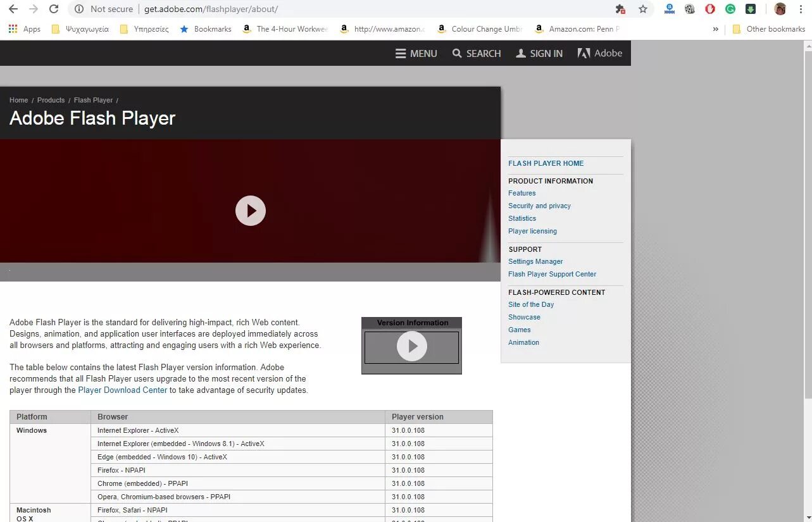Expand hidden bookmarks with the double chevron
The width and height of the screenshot is (812, 522).
click(x=716, y=29)
